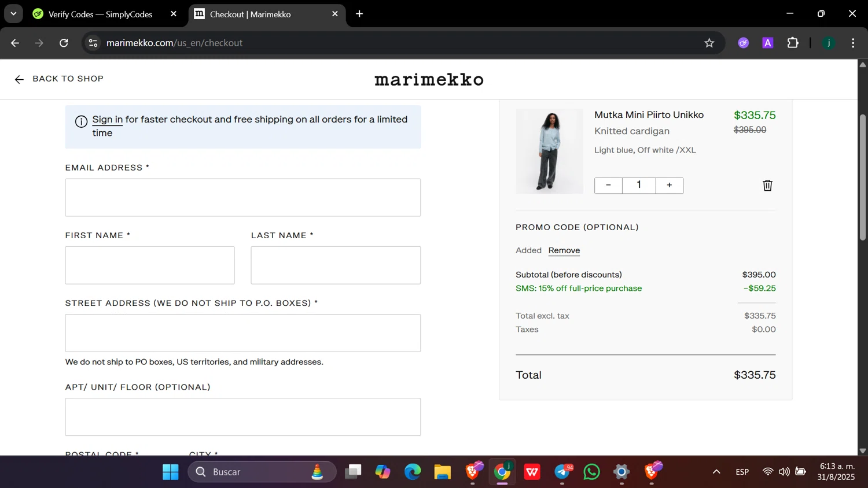Click the address bar URL

tap(174, 43)
